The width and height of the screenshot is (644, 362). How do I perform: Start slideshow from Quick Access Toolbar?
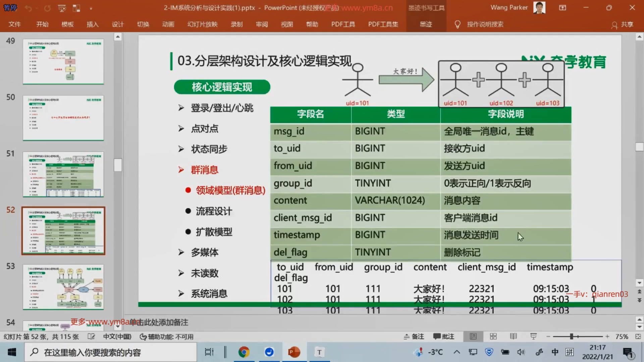(62, 8)
